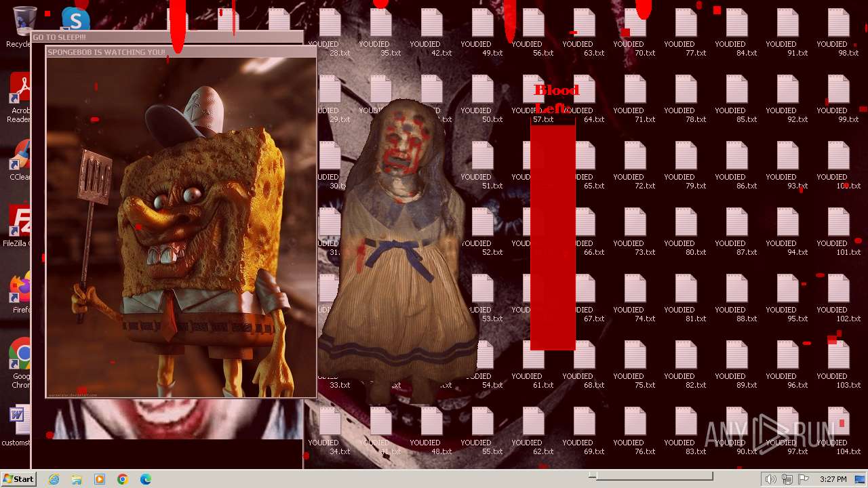Launch Chrome from the taskbar
Viewport: 868px width, 488px height.
(123, 479)
